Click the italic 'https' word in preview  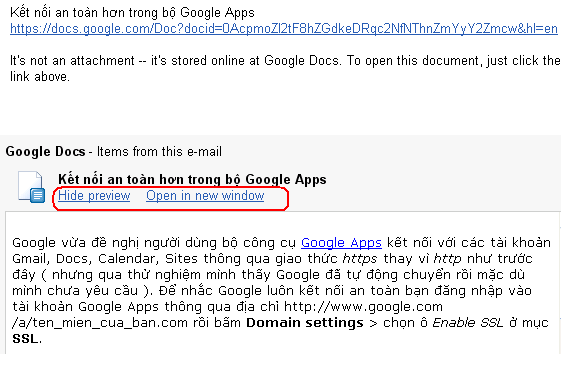pyautogui.click(x=360, y=259)
